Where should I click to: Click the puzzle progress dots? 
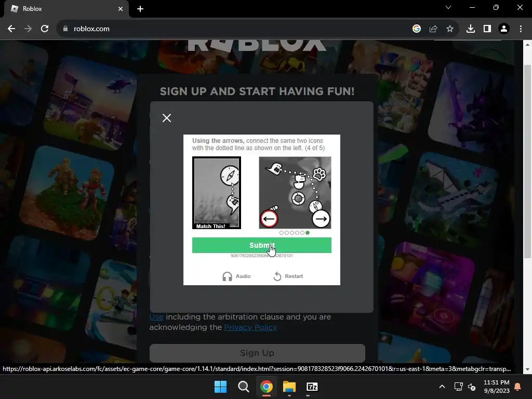pyautogui.click(x=294, y=233)
